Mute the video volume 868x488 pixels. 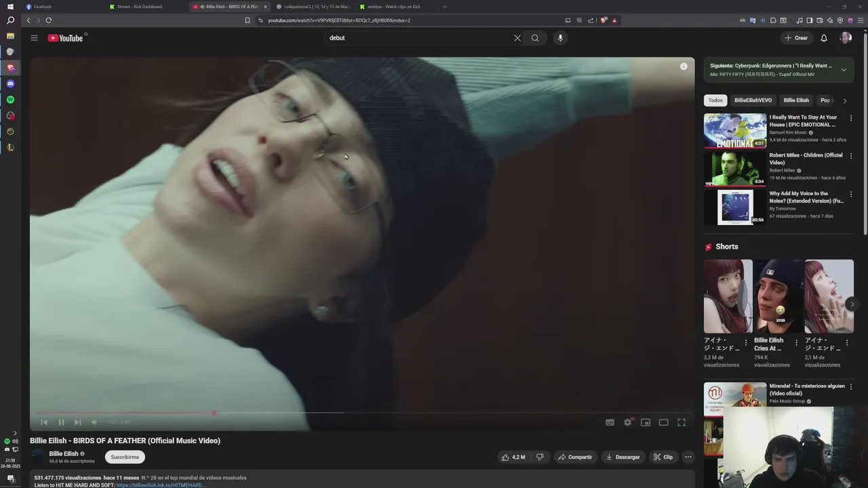pos(94,422)
